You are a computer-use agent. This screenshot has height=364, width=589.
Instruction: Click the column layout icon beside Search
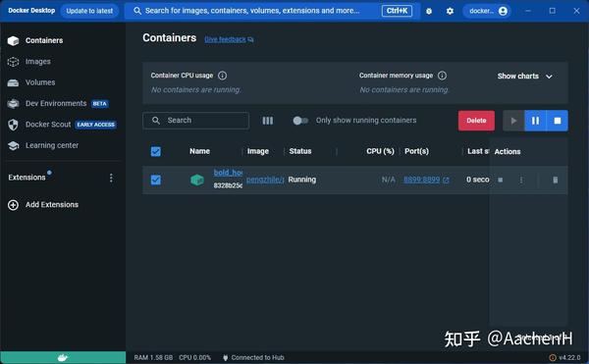pos(267,121)
